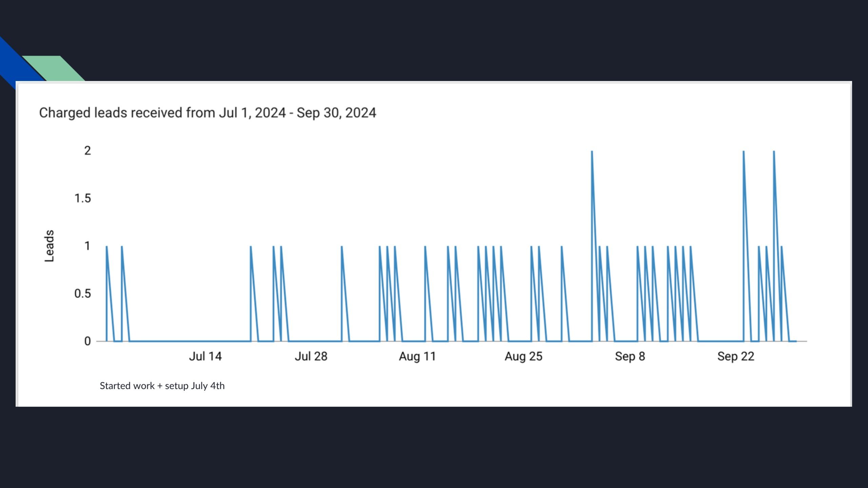Screen dimensions: 868x488
Task: Select the Jul 28 x-axis label
Action: 311,357
